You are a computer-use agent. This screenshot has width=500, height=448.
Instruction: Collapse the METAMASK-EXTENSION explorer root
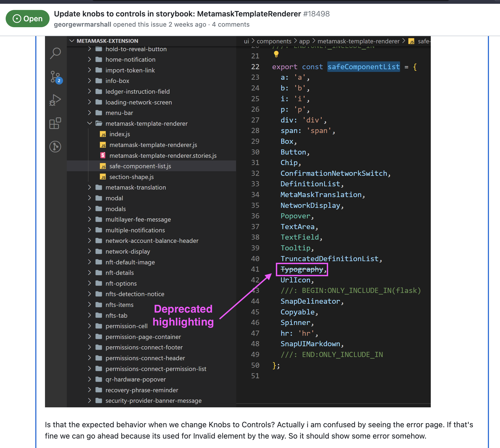[72, 41]
